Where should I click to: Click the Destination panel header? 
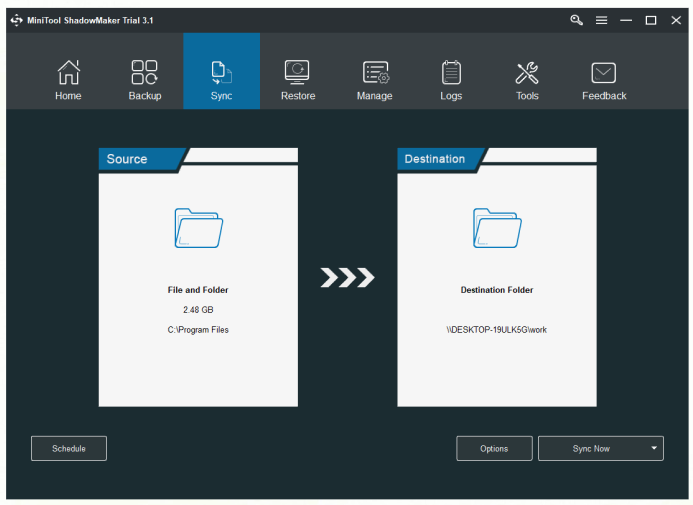click(438, 159)
